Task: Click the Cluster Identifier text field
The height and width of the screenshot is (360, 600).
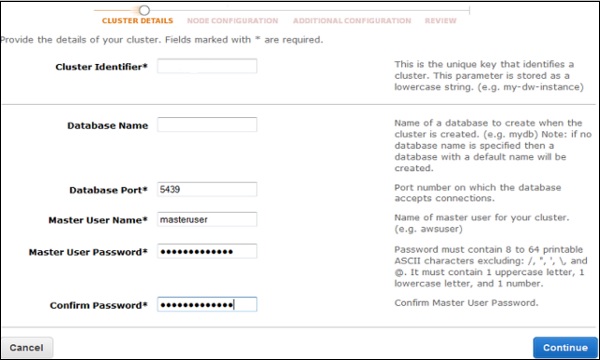Action: pos(207,66)
